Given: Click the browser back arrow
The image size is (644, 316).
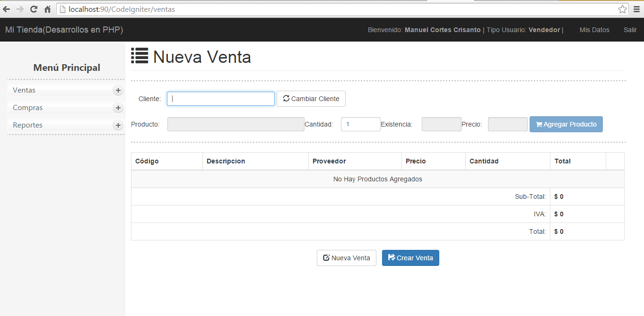Looking at the screenshot, I should click(7, 9).
